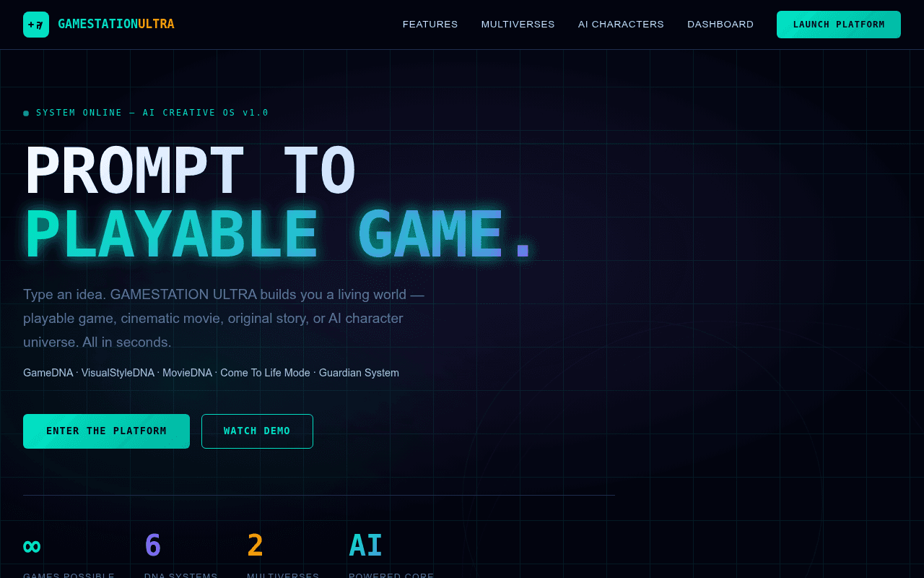Image resolution: width=924 pixels, height=578 pixels.
Task: Open the AI CHARACTERS nav link
Action: (621, 25)
